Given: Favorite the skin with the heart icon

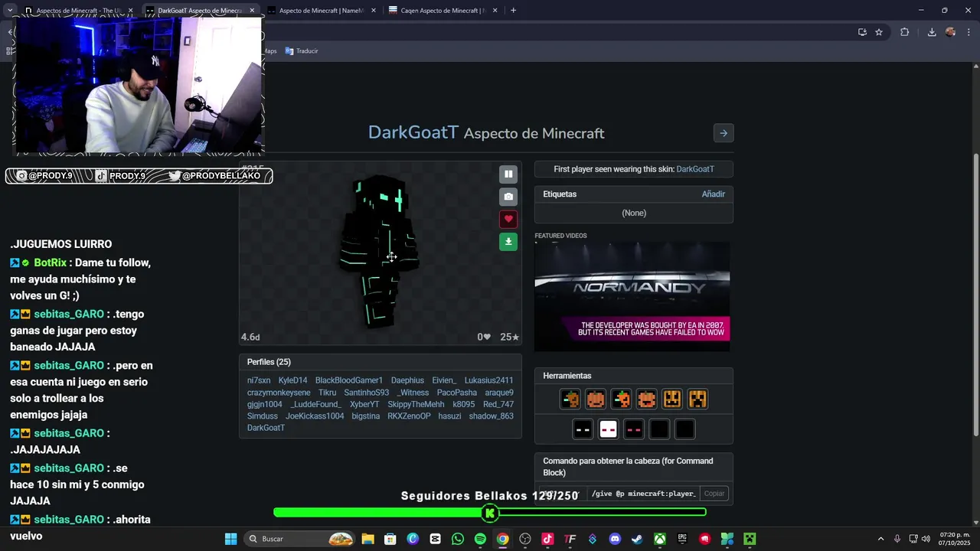Looking at the screenshot, I should 508,219.
